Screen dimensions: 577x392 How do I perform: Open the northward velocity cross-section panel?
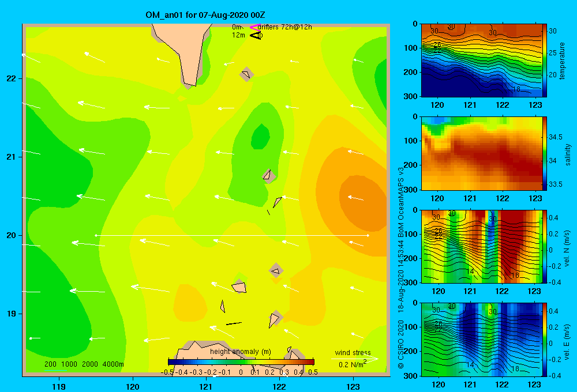click(x=482, y=246)
